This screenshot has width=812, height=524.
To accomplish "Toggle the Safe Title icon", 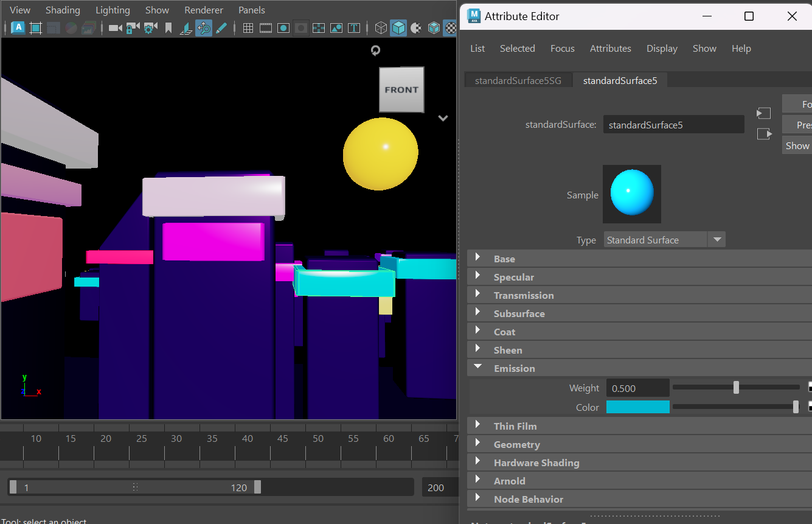I will coord(354,27).
